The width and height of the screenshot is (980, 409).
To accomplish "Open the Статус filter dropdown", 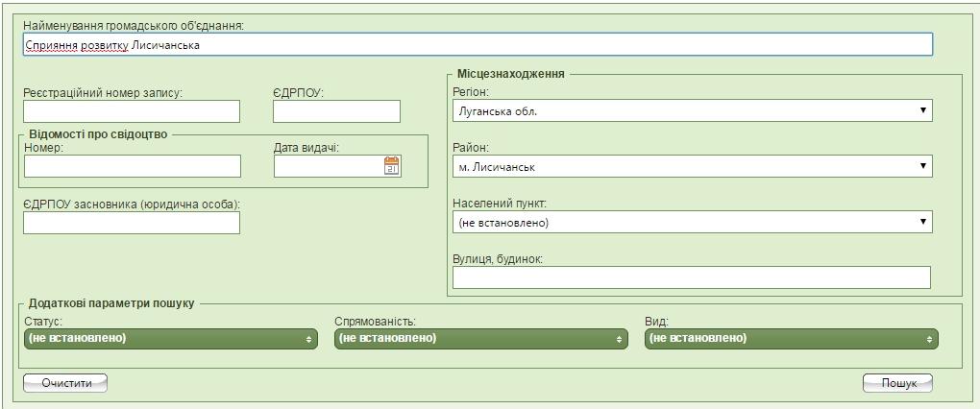I will click(x=169, y=339).
